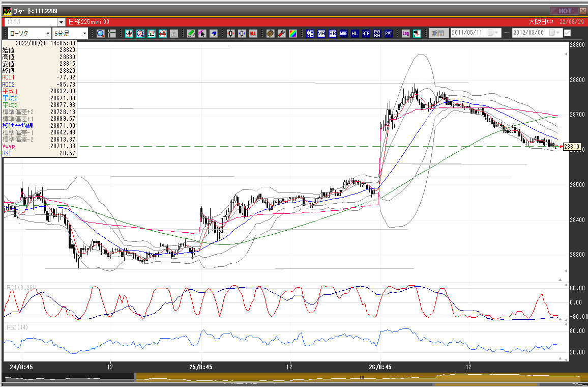Click the icon right of the Log button

(417, 34)
